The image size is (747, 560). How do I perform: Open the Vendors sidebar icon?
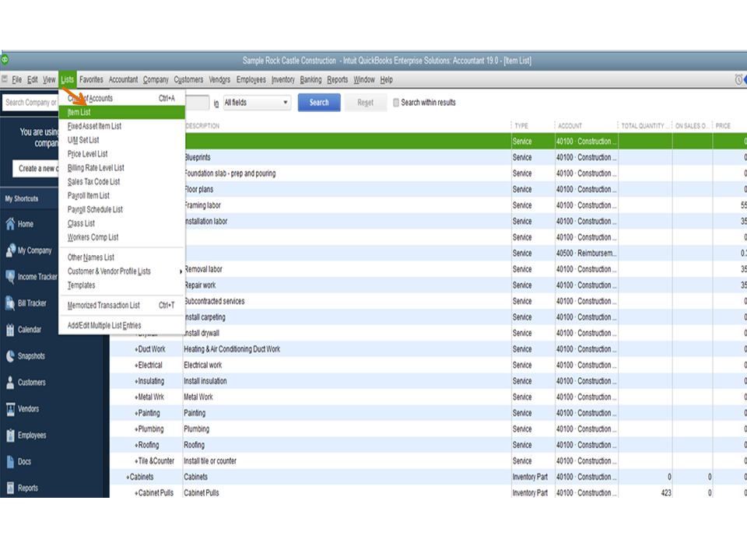click(x=10, y=409)
